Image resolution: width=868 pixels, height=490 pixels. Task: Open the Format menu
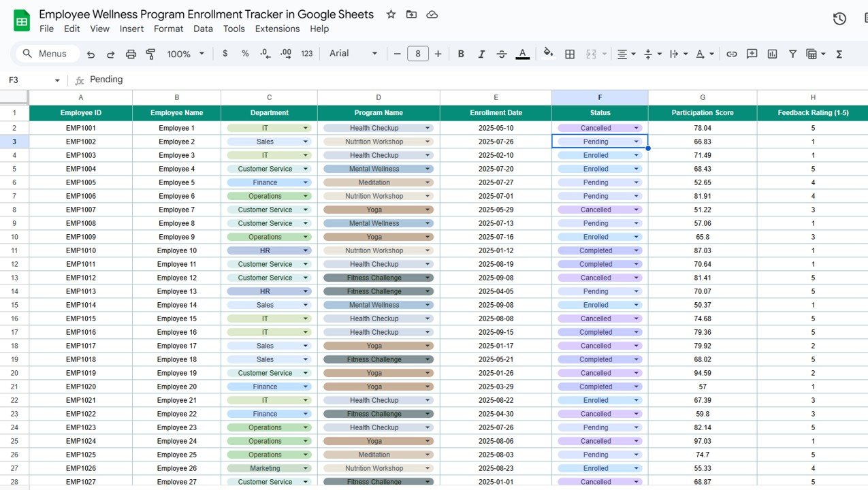(x=168, y=29)
